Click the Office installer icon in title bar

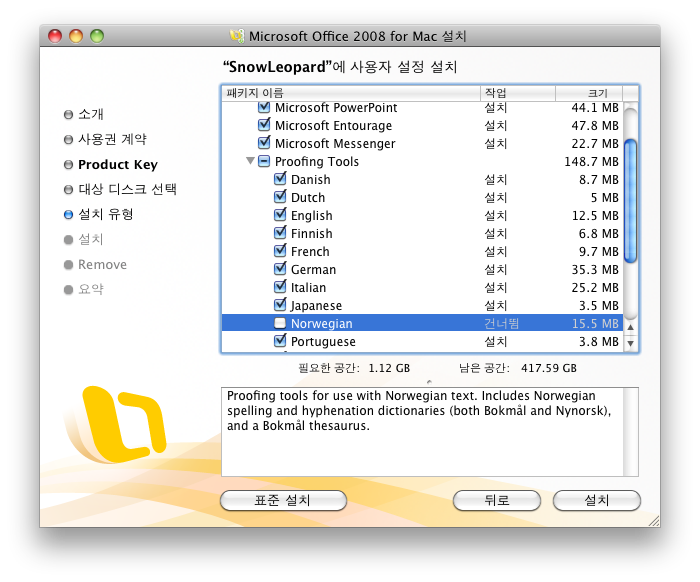click(238, 36)
